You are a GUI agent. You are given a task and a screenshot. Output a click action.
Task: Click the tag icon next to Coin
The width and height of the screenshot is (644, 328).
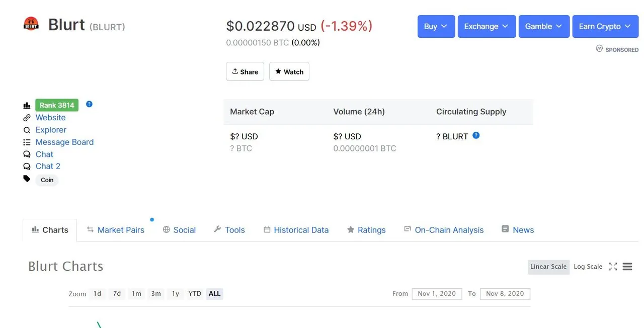(27, 179)
